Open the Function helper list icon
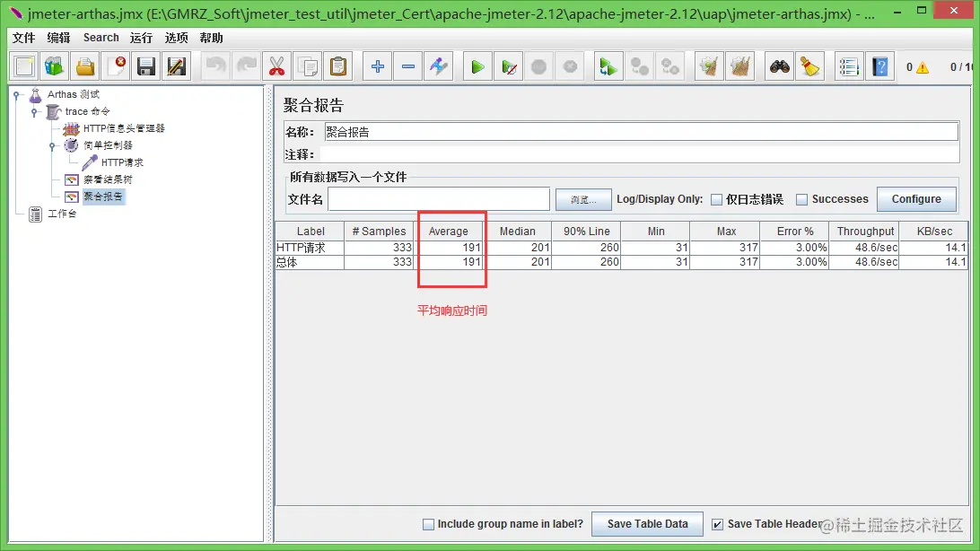The image size is (980, 551). coord(849,66)
